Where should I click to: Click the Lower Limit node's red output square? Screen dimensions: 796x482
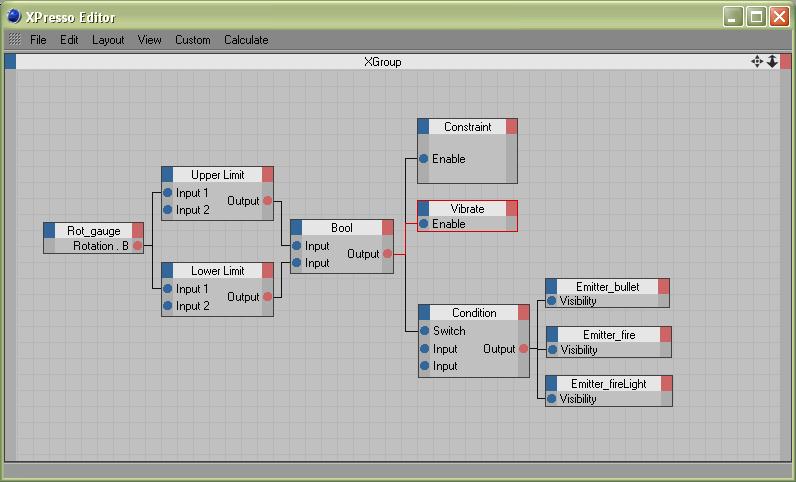click(268, 271)
